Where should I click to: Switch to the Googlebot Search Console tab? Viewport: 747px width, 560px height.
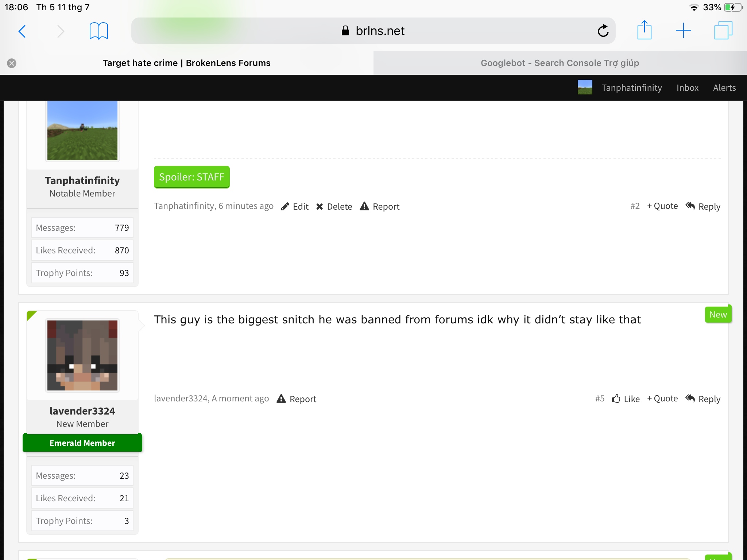click(x=560, y=63)
